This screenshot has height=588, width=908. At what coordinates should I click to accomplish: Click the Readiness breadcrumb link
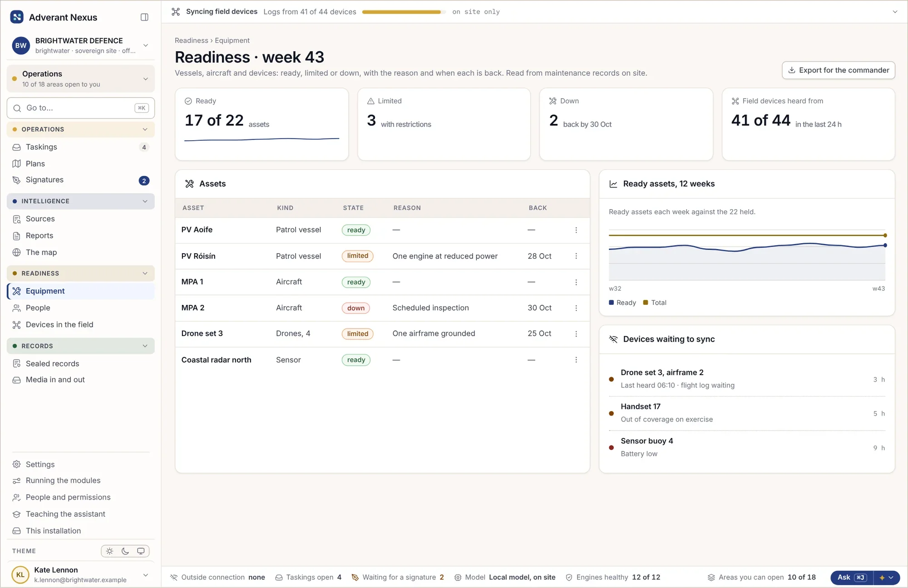tap(191, 40)
